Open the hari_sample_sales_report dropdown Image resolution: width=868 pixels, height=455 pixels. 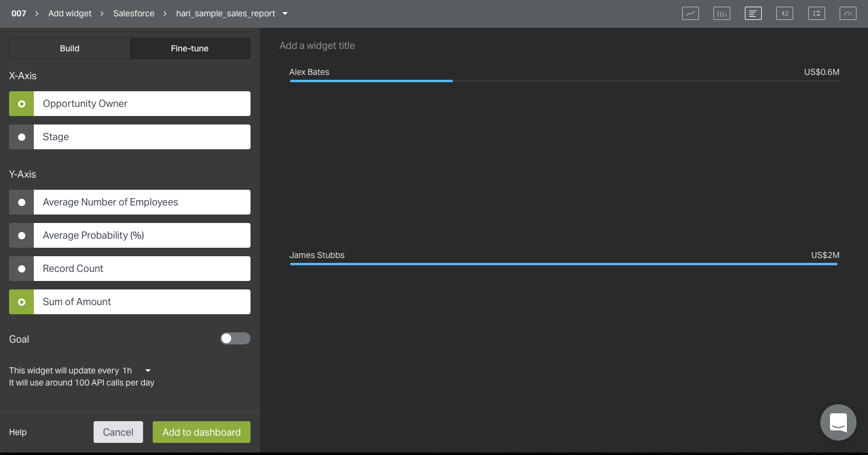(x=232, y=13)
